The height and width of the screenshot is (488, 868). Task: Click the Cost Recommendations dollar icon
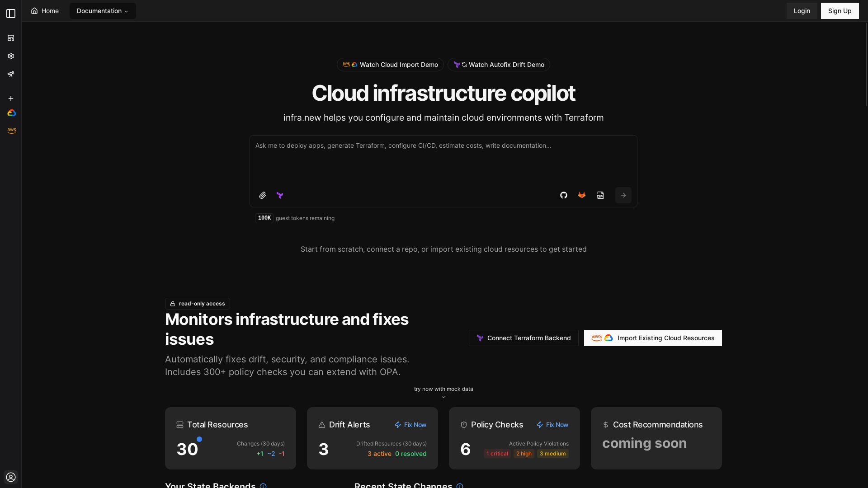point(606,425)
